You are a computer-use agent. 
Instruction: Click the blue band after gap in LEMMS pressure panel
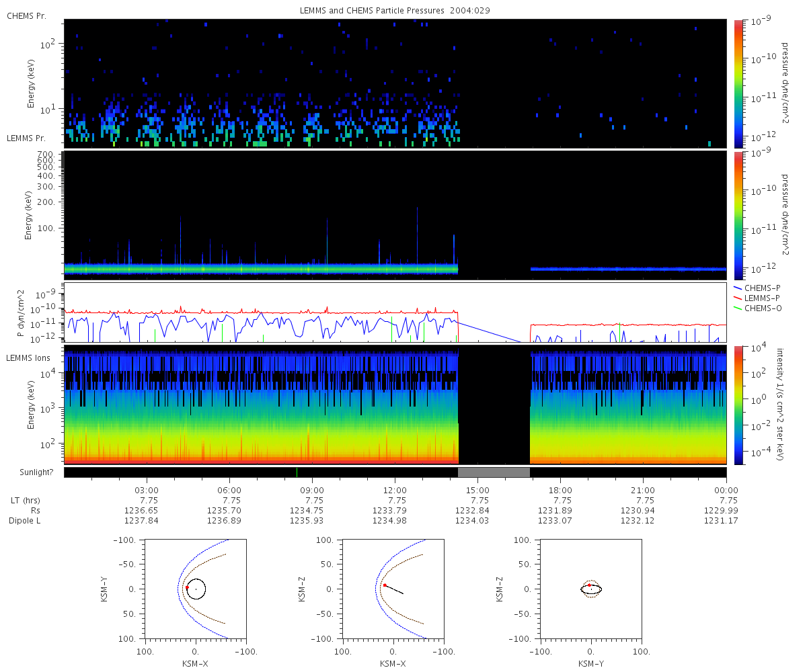629,269
